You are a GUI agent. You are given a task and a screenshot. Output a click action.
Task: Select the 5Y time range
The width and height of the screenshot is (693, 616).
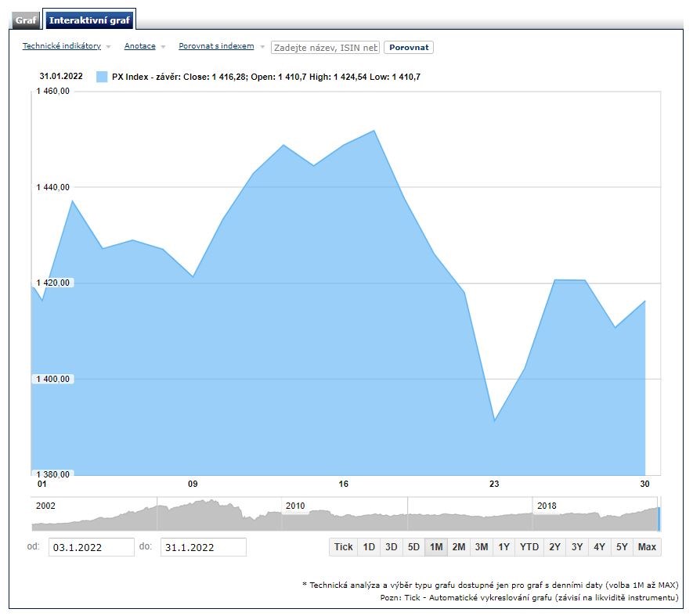click(x=622, y=547)
